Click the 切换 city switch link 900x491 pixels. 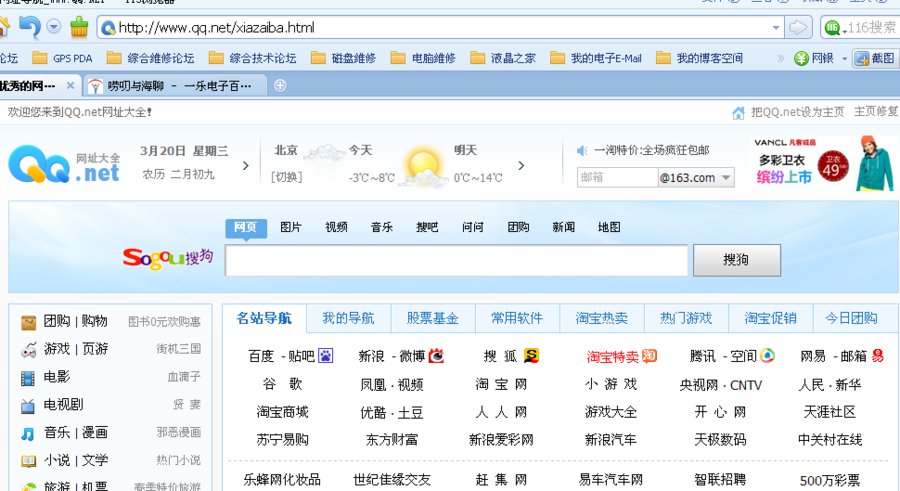(286, 177)
